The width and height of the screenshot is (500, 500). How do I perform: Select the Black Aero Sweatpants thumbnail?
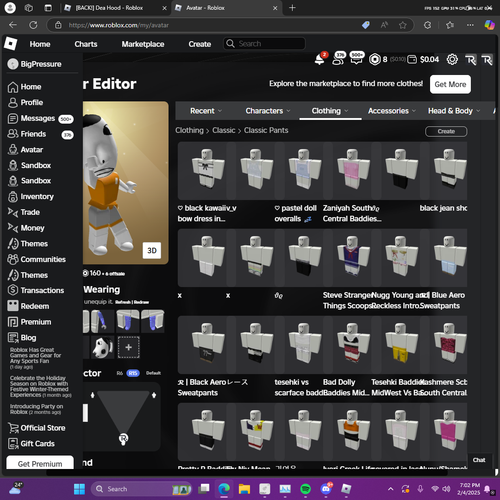click(x=206, y=345)
